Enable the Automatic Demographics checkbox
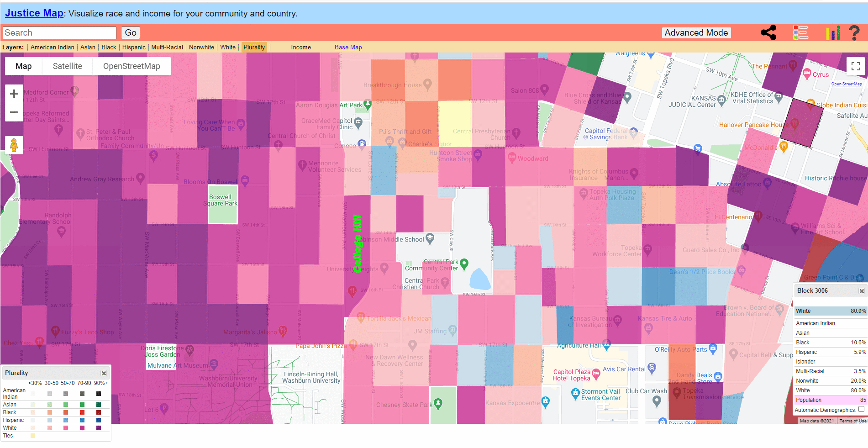Viewport: 868px width, 448px height. (861, 409)
